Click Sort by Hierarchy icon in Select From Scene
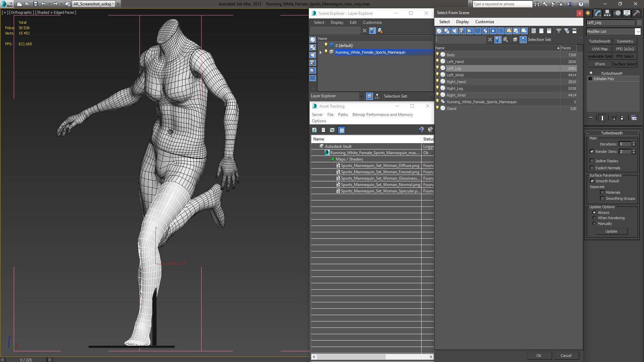This screenshot has height=362, width=644. [523, 40]
